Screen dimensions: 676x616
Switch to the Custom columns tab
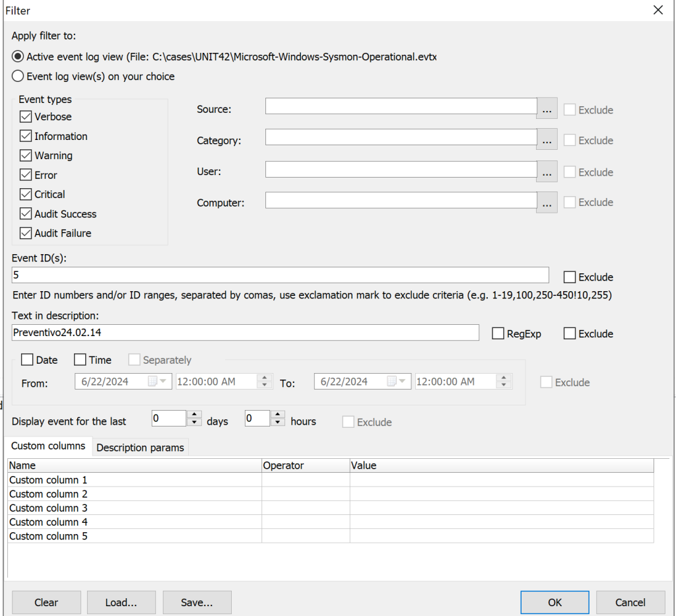pyautogui.click(x=48, y=446)
